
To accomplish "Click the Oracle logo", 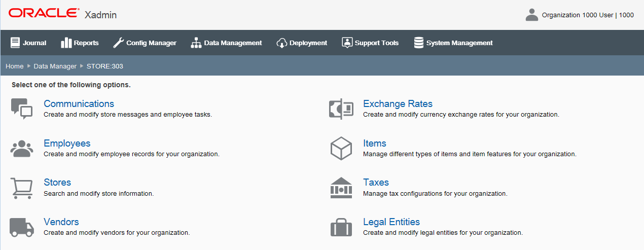I will tap(44, 13).
